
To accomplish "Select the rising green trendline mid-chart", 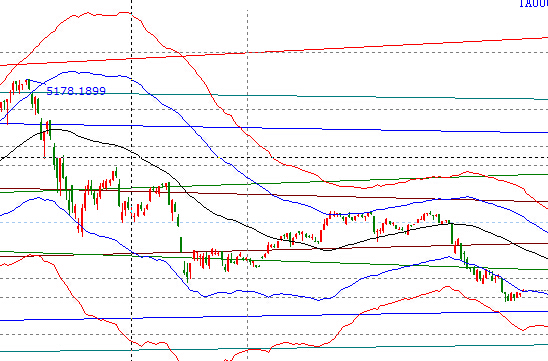I will tap(274, 183).
